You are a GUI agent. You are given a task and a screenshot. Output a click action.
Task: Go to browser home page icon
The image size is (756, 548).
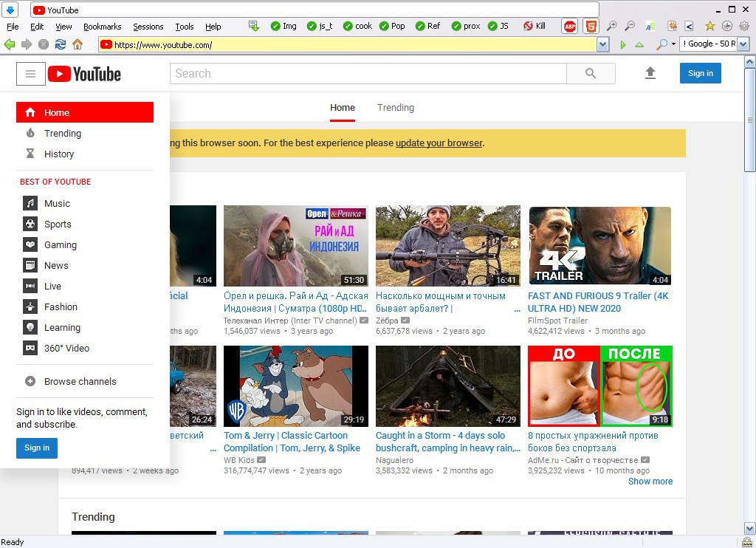(77, 45)
